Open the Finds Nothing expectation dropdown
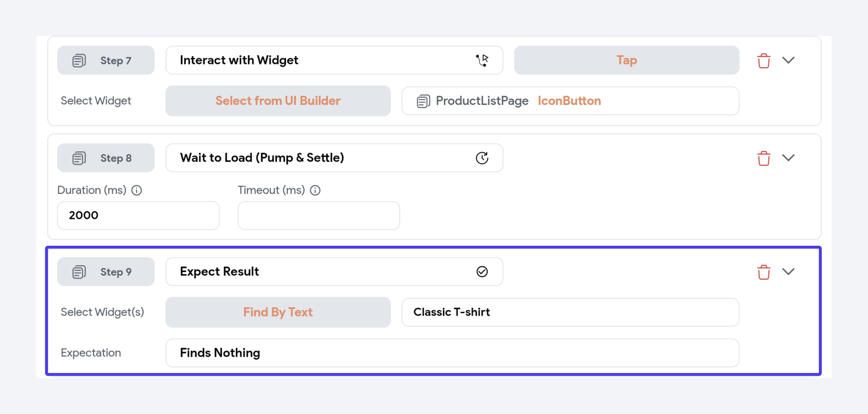Screen dimensions: 868x414 tap(452, 353)
